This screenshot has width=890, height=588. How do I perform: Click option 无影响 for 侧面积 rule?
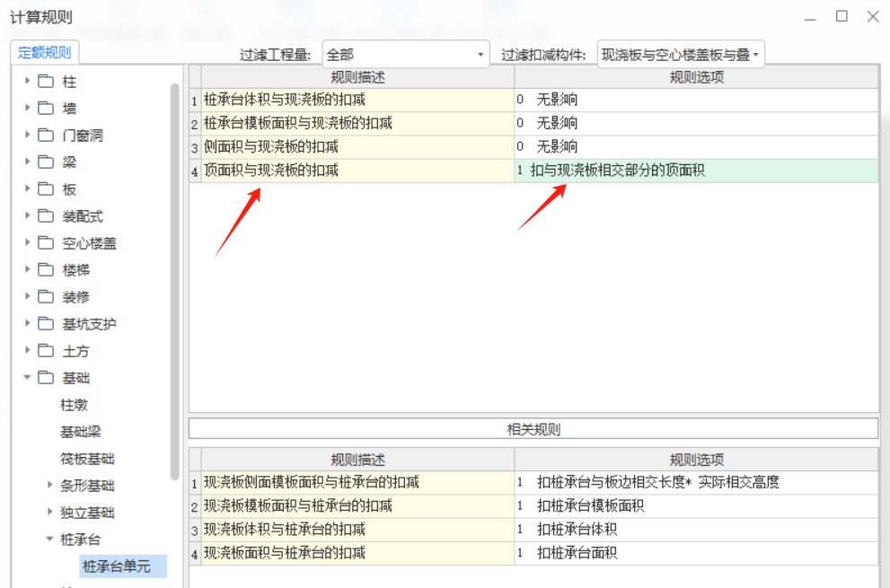tap(696, 147)
